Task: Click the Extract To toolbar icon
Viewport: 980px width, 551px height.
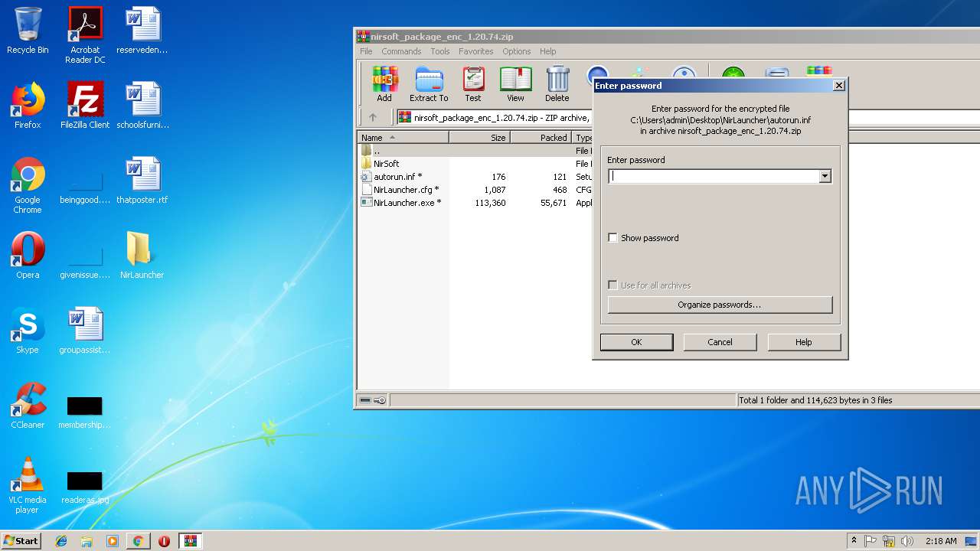Action: tap(429, 84)
